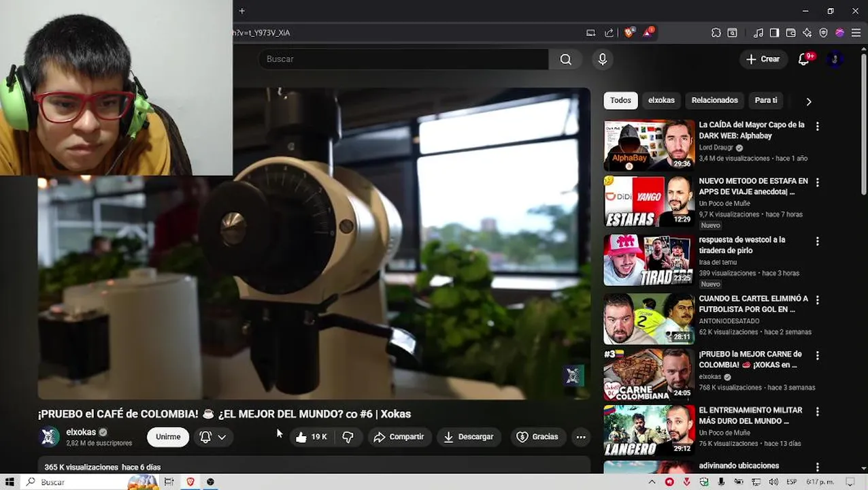Click the Gracias thanks button
Viewport: 868px width, 490px height.
[x=537, y=437]
